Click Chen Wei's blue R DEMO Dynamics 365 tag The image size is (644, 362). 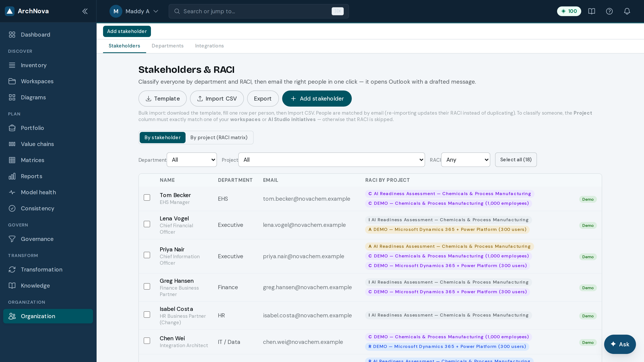pyautogui.click(x=447, y=347)
